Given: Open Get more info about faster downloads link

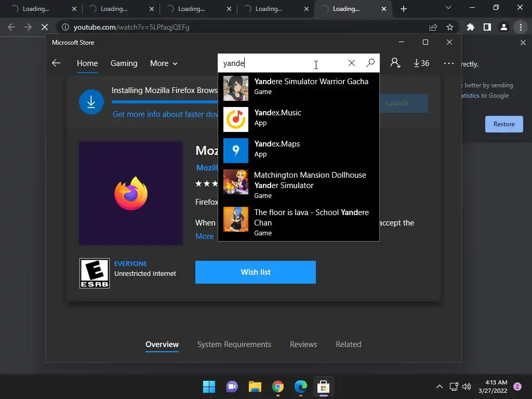Looking at the screenshot, I should (x=165, y=114).
